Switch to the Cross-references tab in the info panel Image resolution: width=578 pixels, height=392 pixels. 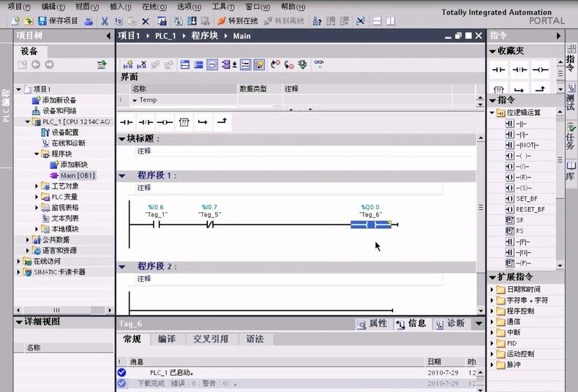pos(211,339)
